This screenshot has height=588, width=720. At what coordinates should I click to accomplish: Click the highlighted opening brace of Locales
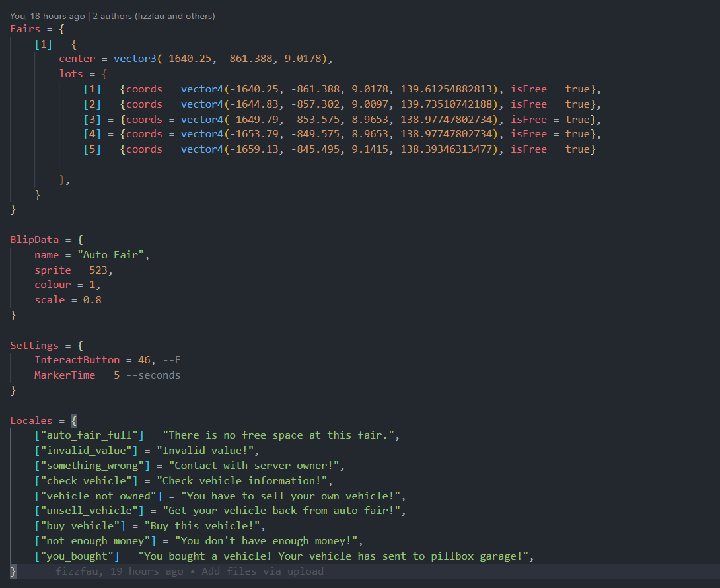[x=74, y=421]
